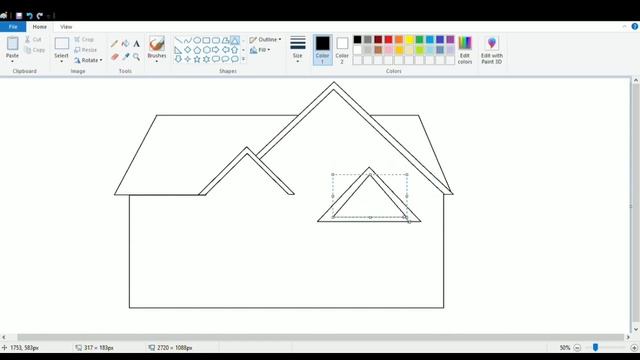Select the Magnifier tool

click(x=136, y=57)
